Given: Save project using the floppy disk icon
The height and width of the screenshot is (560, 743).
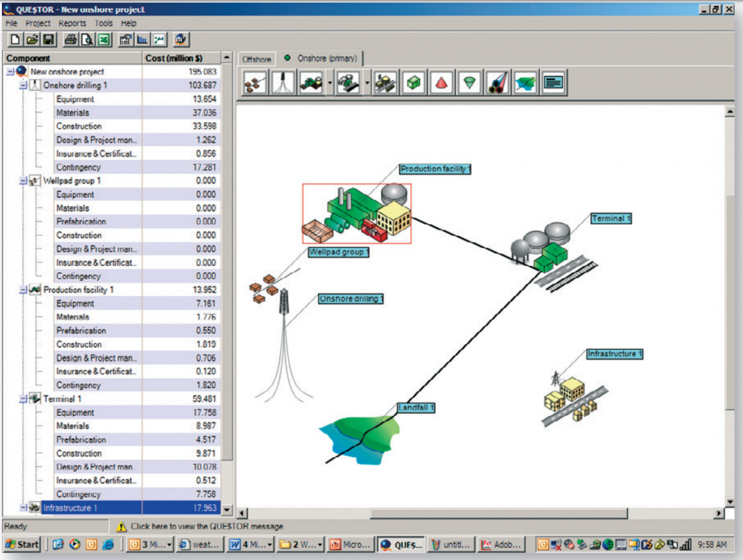Looking at the screenshot, I should [49, 40].
